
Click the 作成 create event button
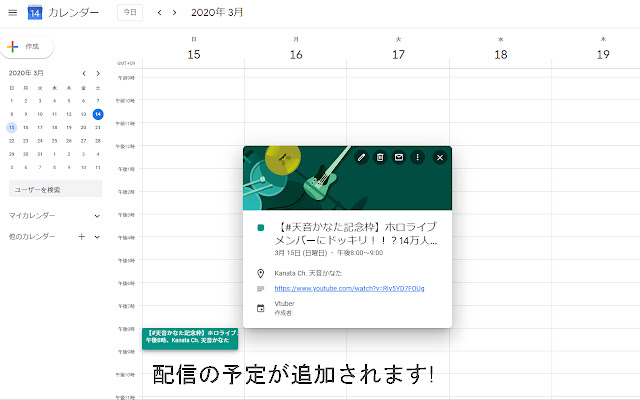[x=27, y=47]
